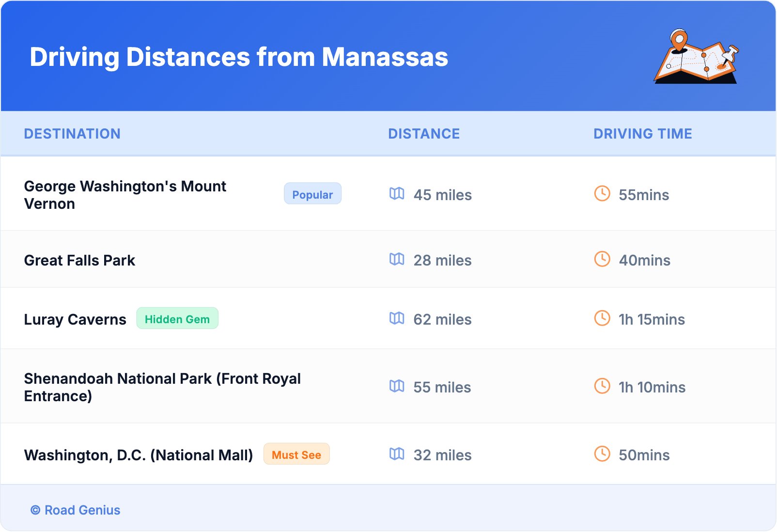Click the clock icon beside 50mins
Image resolution: width=777 pixels, height=532 pixels.
(602, 454)
